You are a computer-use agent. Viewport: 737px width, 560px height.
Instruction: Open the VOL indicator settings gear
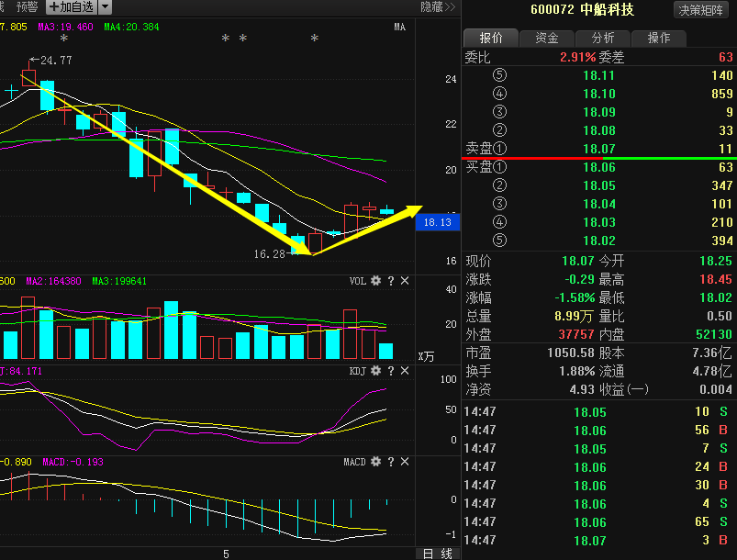[375, 281]
